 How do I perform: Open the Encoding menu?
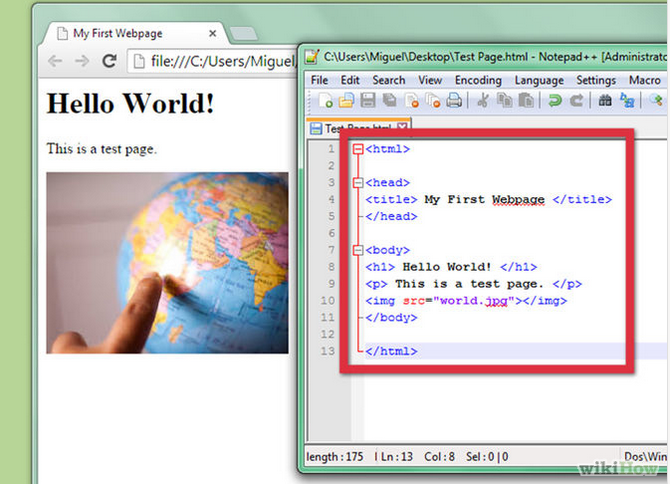[478, 80]
